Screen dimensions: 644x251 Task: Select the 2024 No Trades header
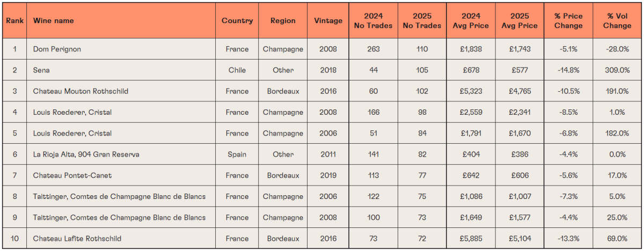point(373,20)
